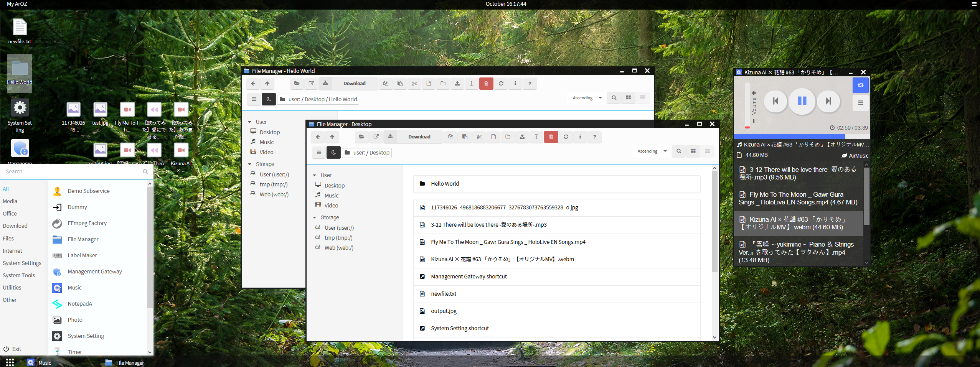This screenshot has height=367, width=980.
Task: Toggle dark theme moon in Desktop file manager
Action: tap(333, 153)
